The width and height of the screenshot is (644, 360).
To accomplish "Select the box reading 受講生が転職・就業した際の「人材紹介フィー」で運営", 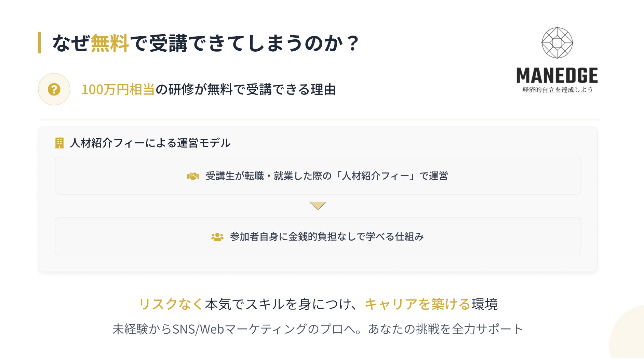I will 318,176.
